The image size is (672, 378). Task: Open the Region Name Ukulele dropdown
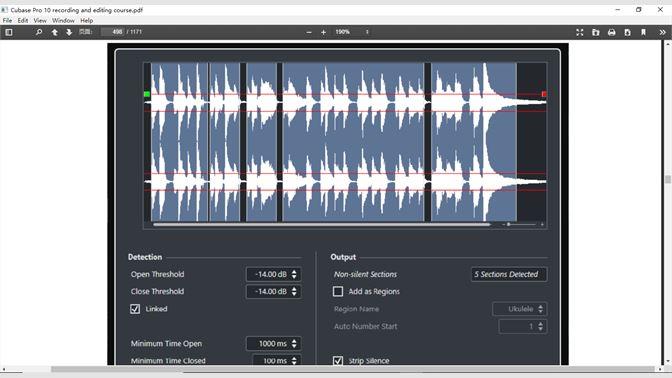coord(520,309)
